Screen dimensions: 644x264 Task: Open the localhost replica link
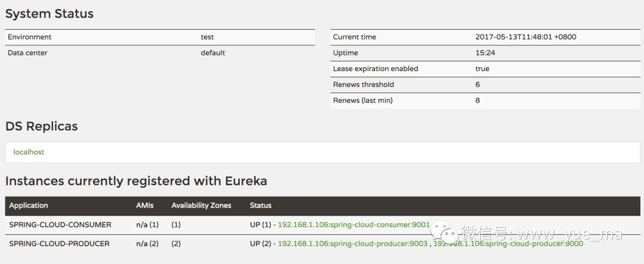(x=29, y=152)
